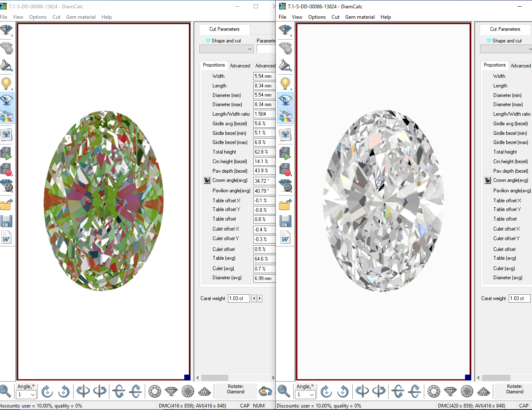Switch to top crown view icon in right window
532x410 pixels.
[x=434, y=391]
